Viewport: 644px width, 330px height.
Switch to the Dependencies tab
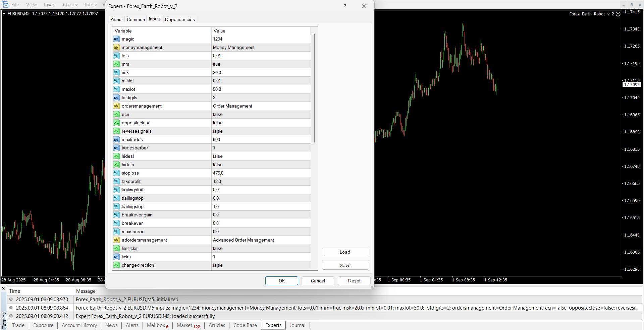pyautogui.click(x=180, y=19)
